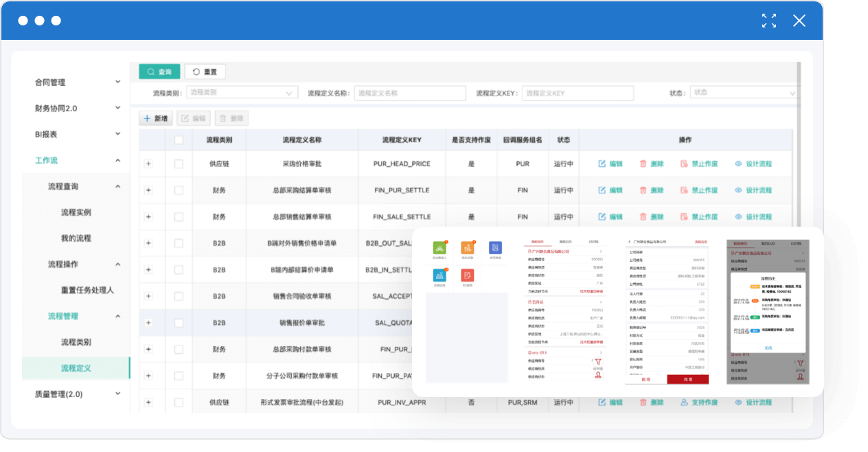Click the red 同意 approve button in mobile preview
This screenshot has height=452, width=868.
687,379
